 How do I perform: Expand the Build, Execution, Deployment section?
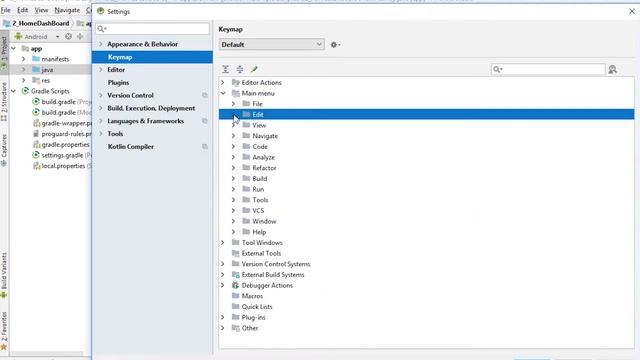coord(101,108)
